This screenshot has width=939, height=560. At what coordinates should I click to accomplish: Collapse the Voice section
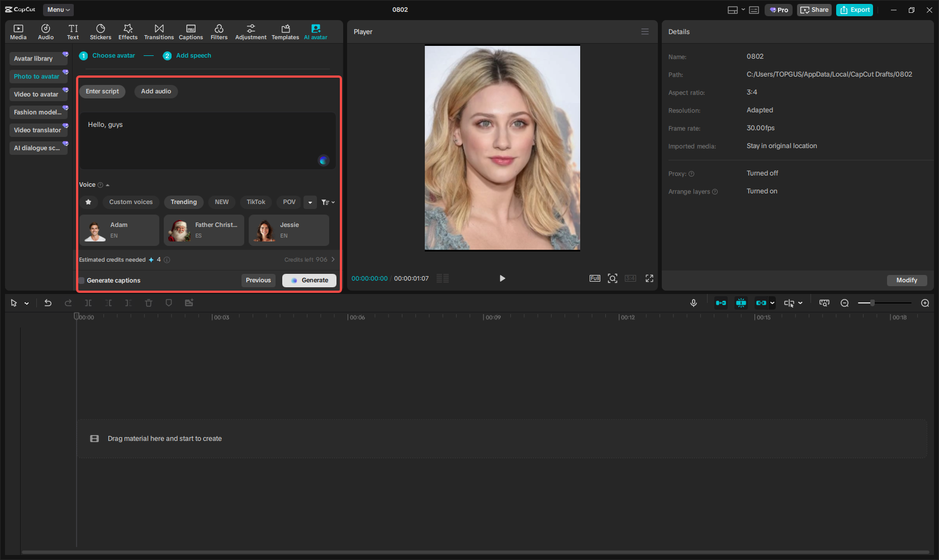click(x=107, y=184)
